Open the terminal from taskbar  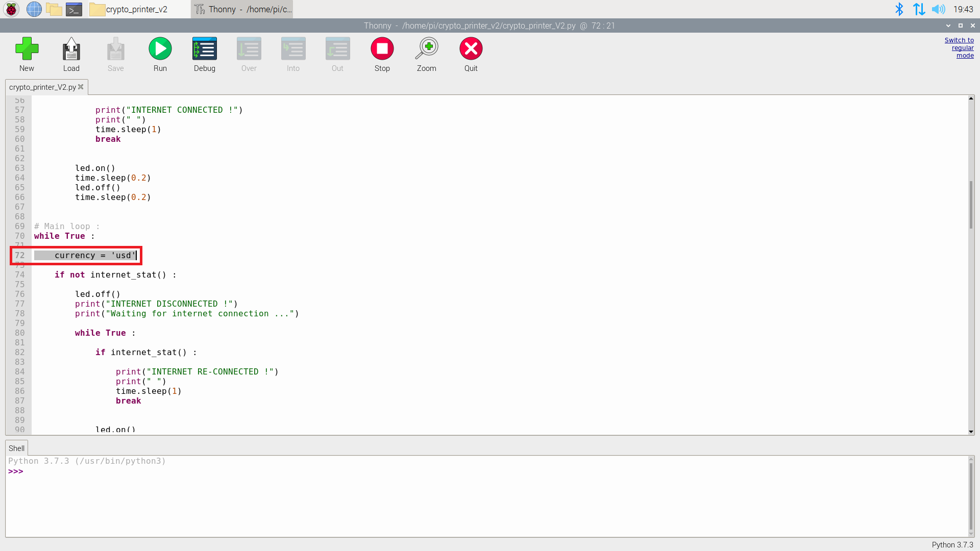(x=74, y=9)
